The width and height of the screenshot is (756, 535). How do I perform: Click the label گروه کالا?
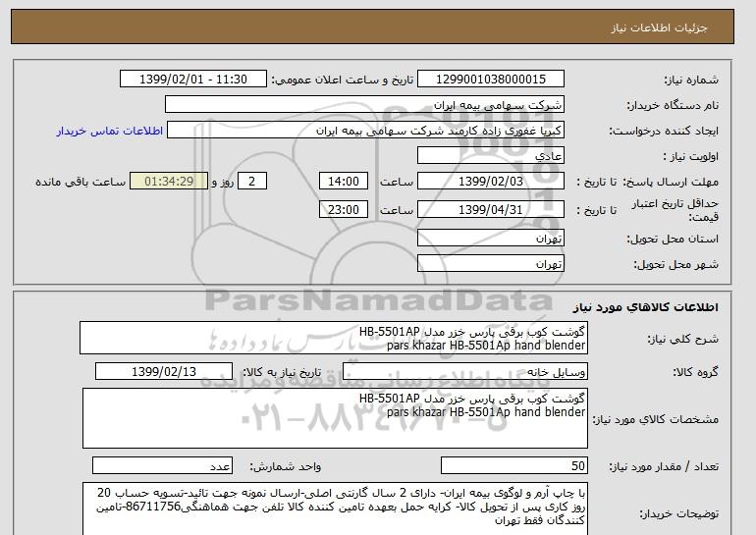pos(695,372)
